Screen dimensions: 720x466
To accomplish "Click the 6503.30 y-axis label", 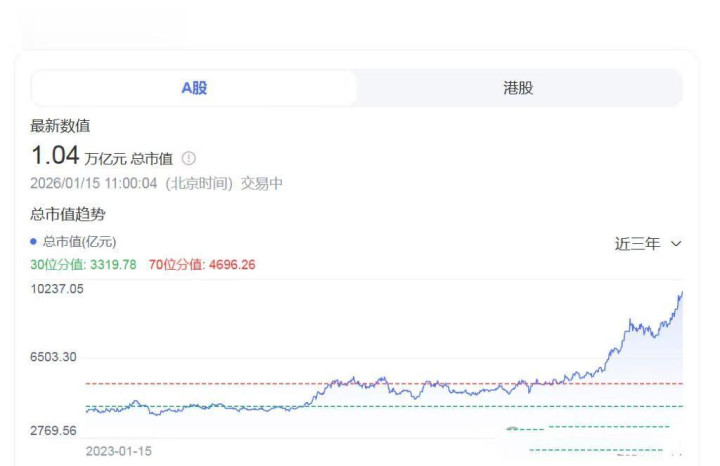I will (57, 357).
